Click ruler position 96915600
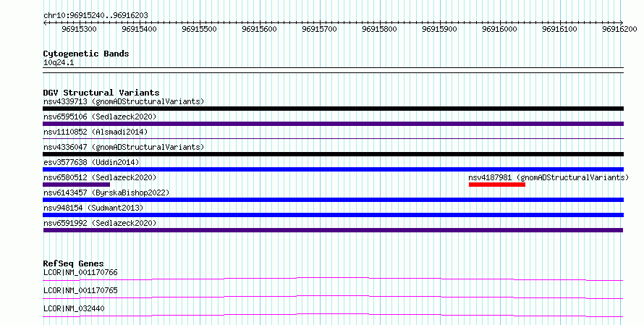Screen dimensions: 644x325 point(259,29)
